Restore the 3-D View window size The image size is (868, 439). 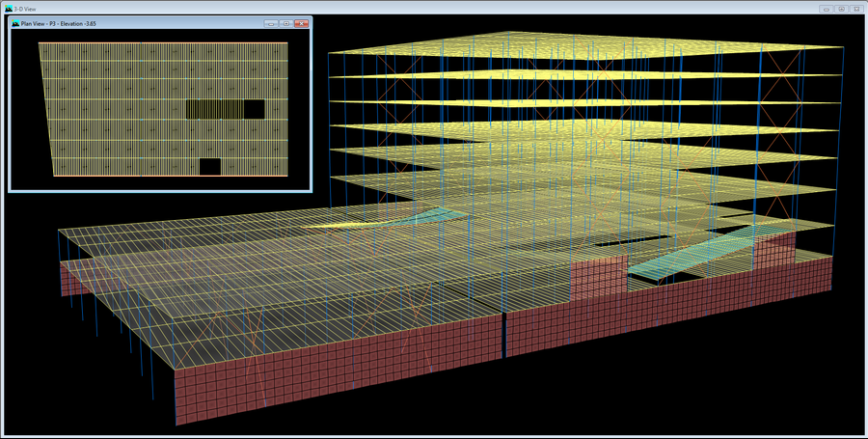pos(841,8)
